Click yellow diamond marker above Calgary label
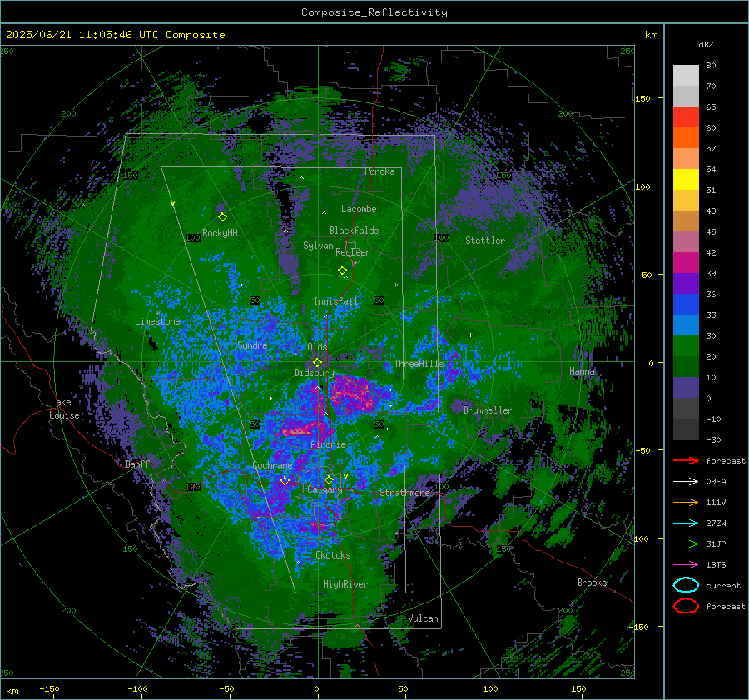The width and height of the screenshot is (749, 700). pyautogui.click(x=329, y=479)
